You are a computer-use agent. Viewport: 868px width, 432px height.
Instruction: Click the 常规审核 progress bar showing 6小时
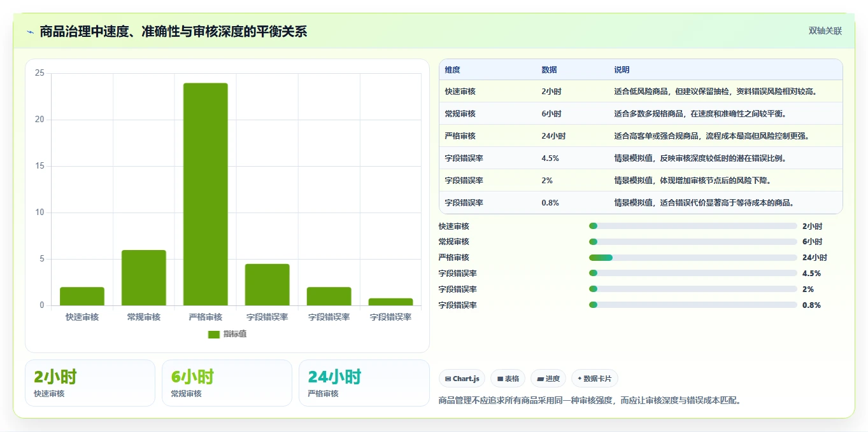pos(693,242)
